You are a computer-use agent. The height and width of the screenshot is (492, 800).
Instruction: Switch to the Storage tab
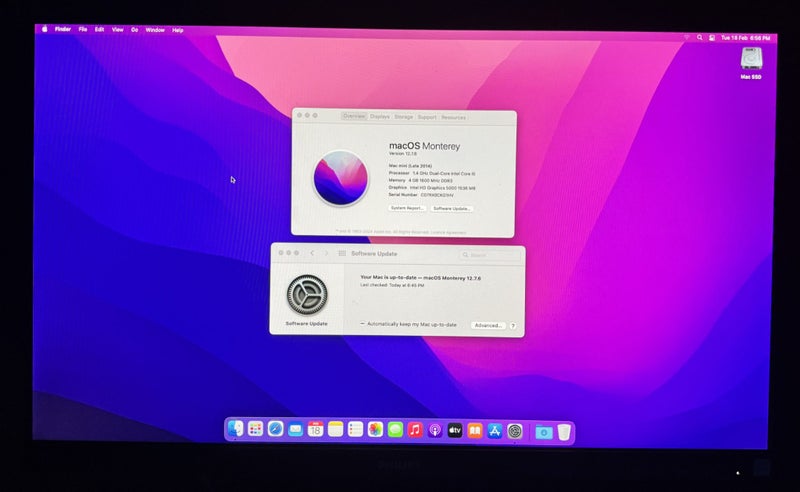(x=403, y=117)
